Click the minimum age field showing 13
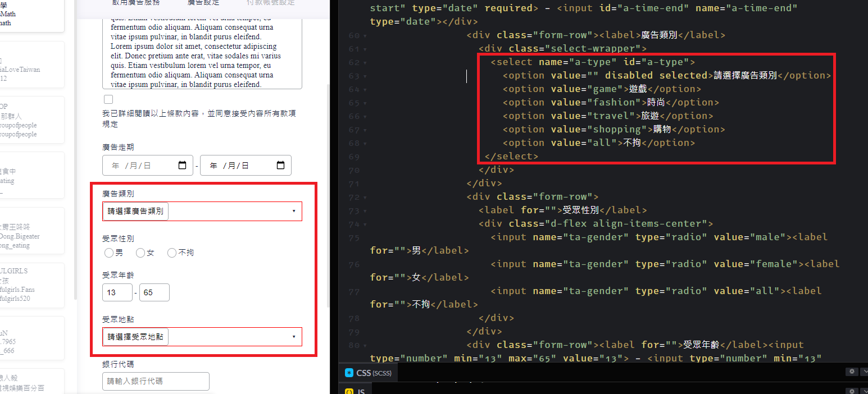Viewport: 868px width, 394px height. point(117,292)
